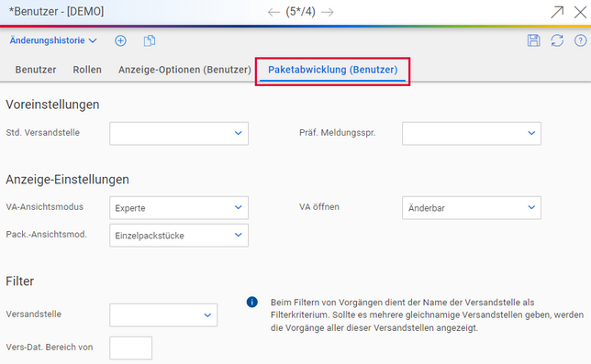The width and height of the screenshot is (591, 364).
Task: Open the Anzeige-Optionen (Benutzer) tab
Action: (184, 70)
